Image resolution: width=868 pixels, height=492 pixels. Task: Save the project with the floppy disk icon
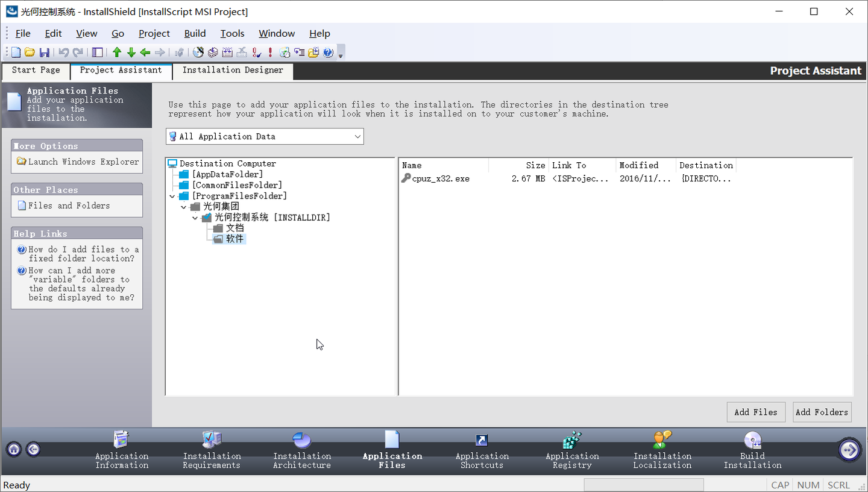pyautogui.click(x=44, y=52)
